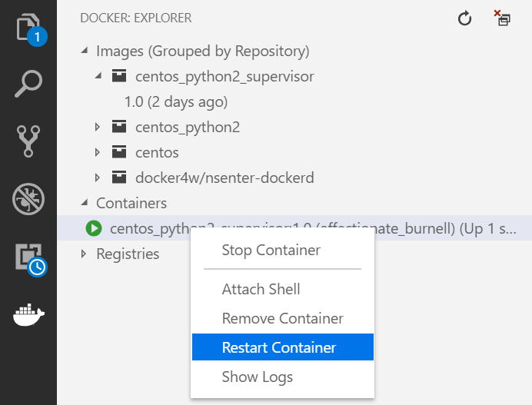Click the Images (Grouped by Repository) label
Image resolution: width=532 pixels, height=405 pixels.
202,51
